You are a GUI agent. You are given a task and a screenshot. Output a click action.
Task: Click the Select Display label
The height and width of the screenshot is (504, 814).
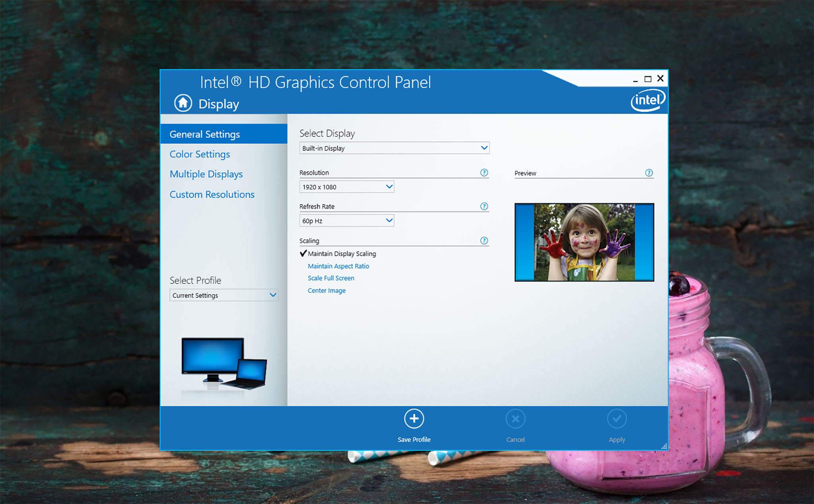(x=327, y=133)
